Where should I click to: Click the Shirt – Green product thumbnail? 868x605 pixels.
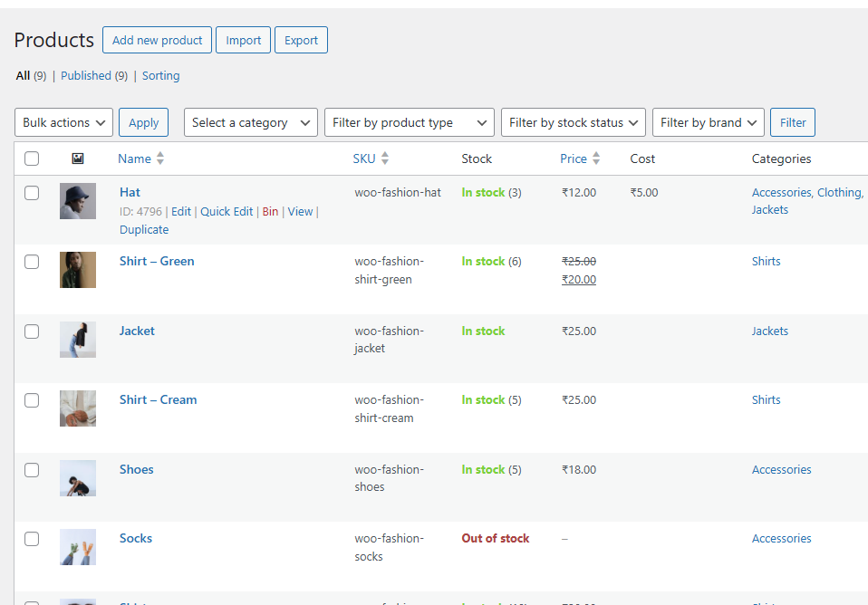(78, 270)
